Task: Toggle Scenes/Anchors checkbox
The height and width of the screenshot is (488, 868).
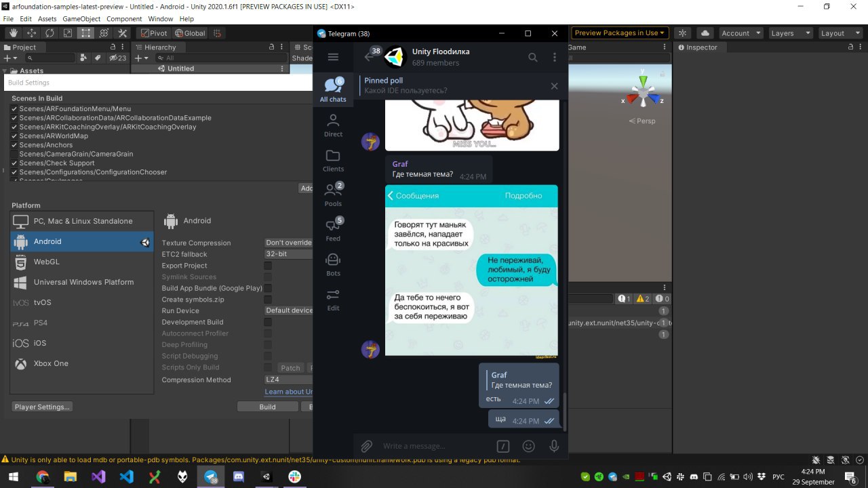Action: pos(15,145)
